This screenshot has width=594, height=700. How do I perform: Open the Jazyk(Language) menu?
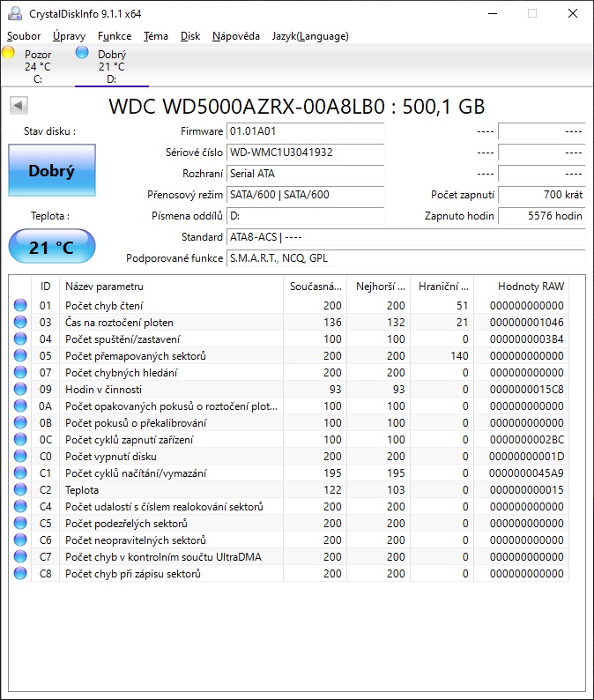310,36
